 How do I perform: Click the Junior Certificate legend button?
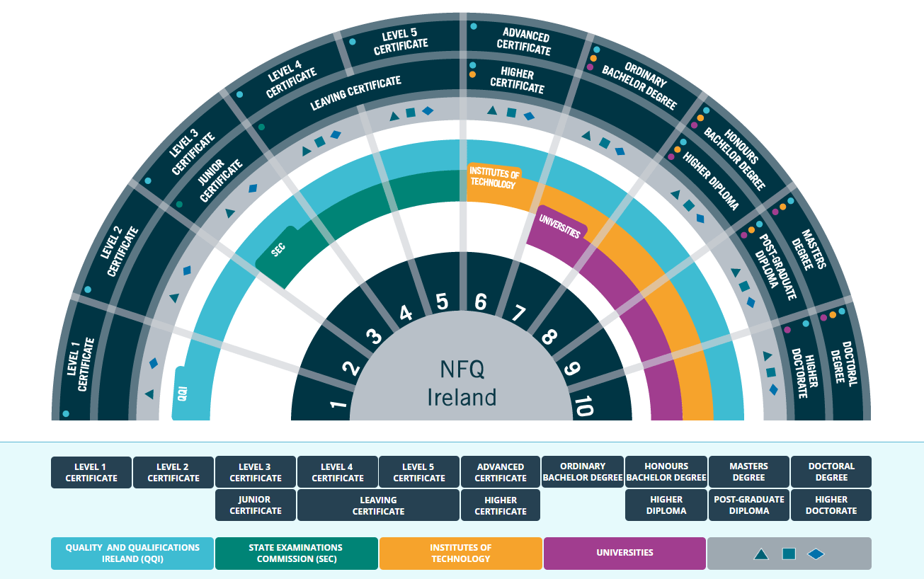[256, 505]
